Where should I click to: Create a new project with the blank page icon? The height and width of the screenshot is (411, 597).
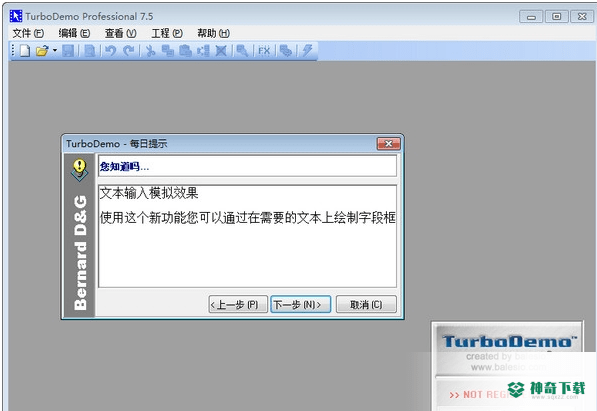(x=25, y=51)
